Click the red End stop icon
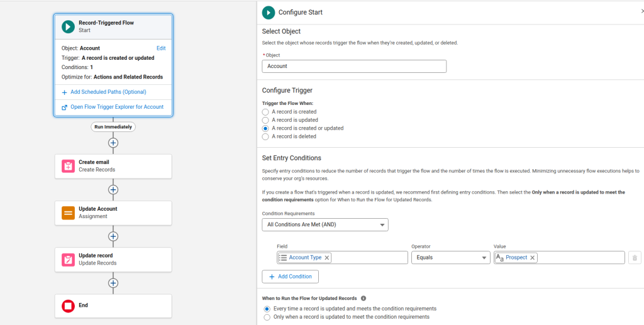The height and width of the screenshot is (325, 644). (x=68, y=306)
